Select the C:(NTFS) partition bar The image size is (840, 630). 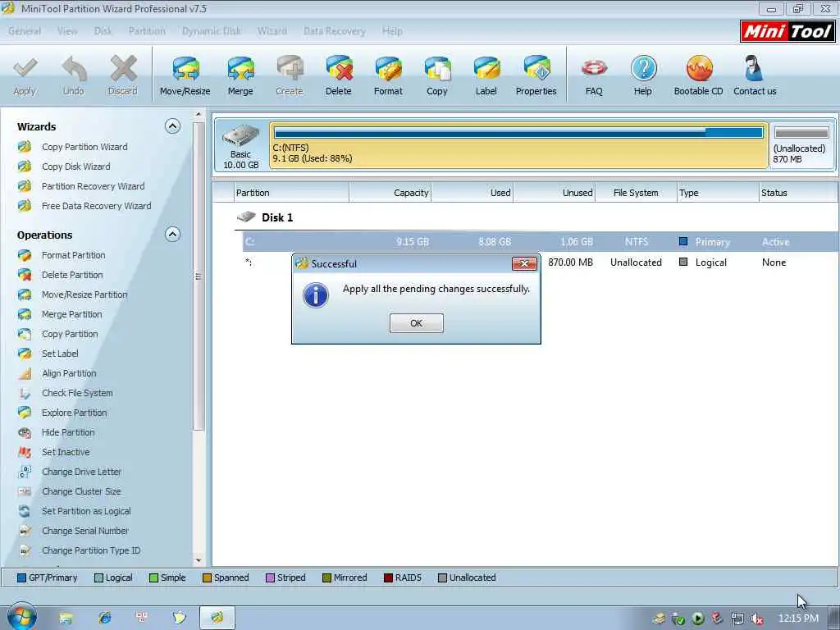518,145
